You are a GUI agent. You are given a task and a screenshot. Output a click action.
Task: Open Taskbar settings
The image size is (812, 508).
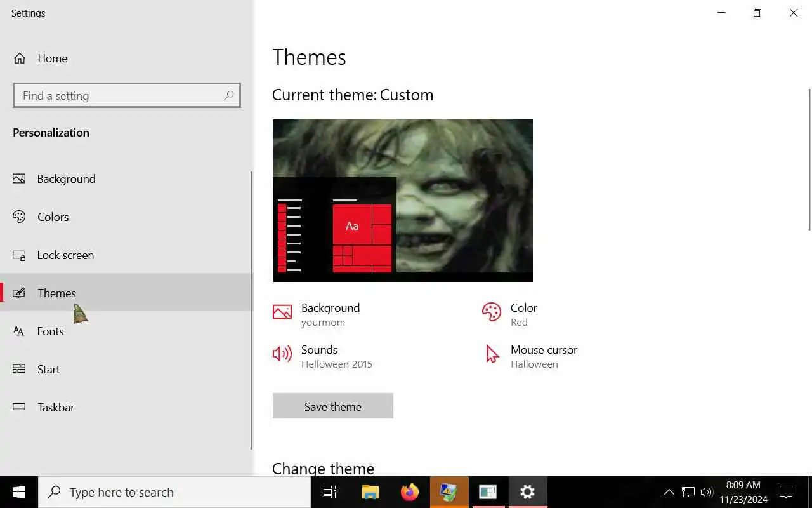[x=126, y=408]
